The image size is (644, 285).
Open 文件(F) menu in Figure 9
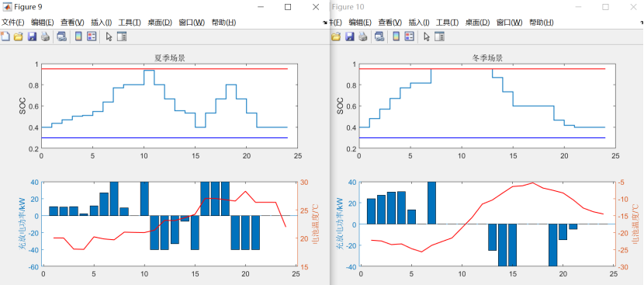coord(12,23)
